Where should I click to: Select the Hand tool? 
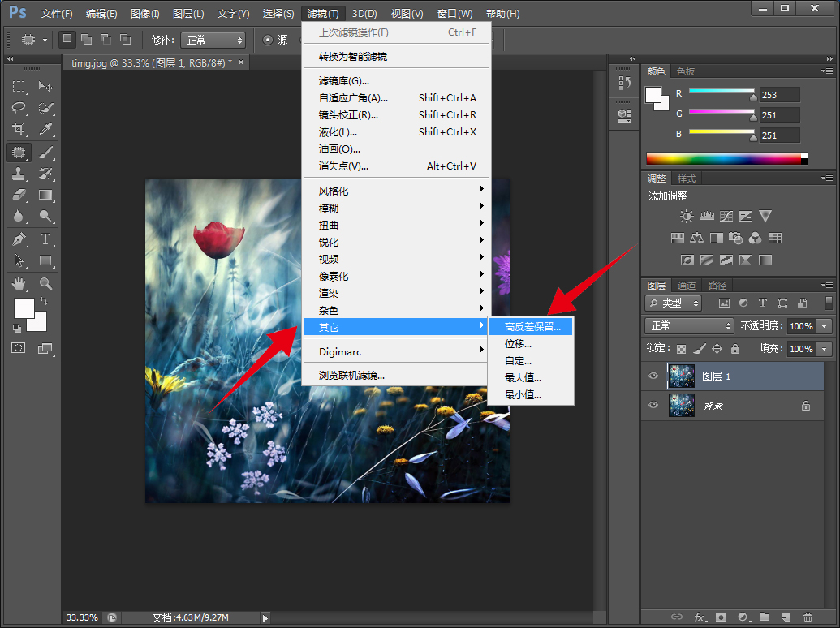click(x=19, y=283)
